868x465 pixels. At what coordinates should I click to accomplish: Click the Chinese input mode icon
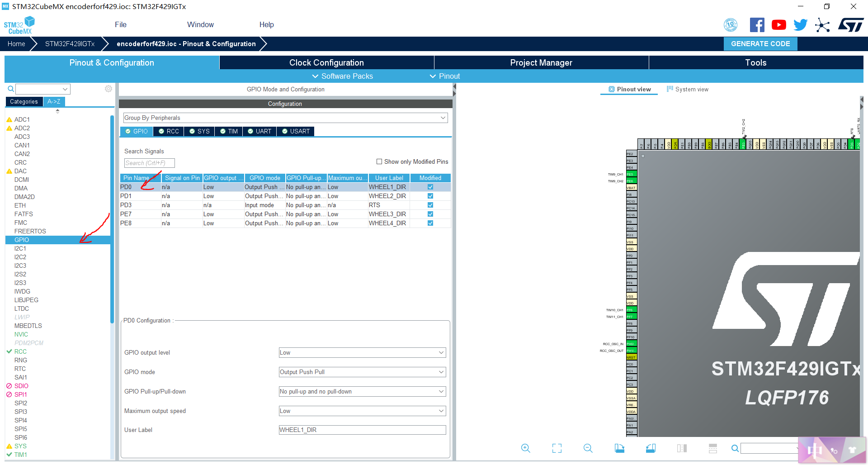coord(815,450)
